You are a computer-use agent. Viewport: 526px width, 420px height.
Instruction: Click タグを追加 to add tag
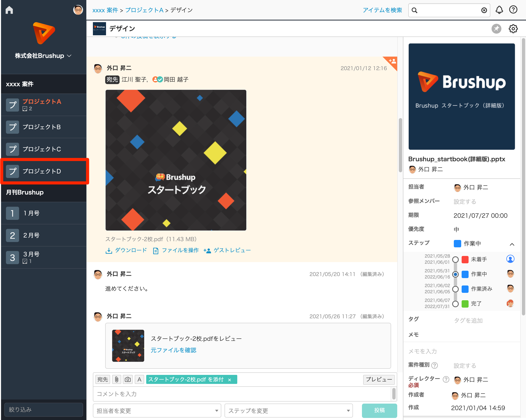[x=468, y=321]
